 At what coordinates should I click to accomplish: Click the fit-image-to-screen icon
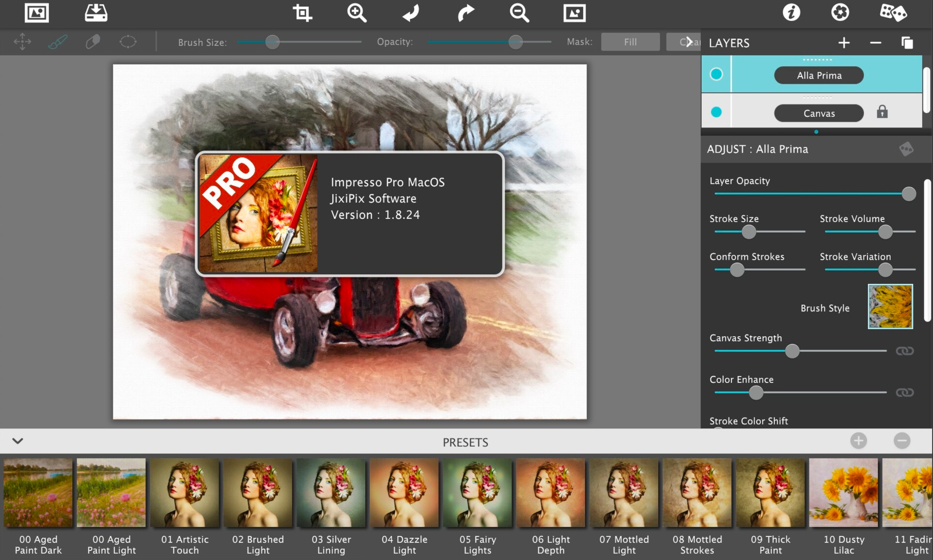tap(574, 13)
